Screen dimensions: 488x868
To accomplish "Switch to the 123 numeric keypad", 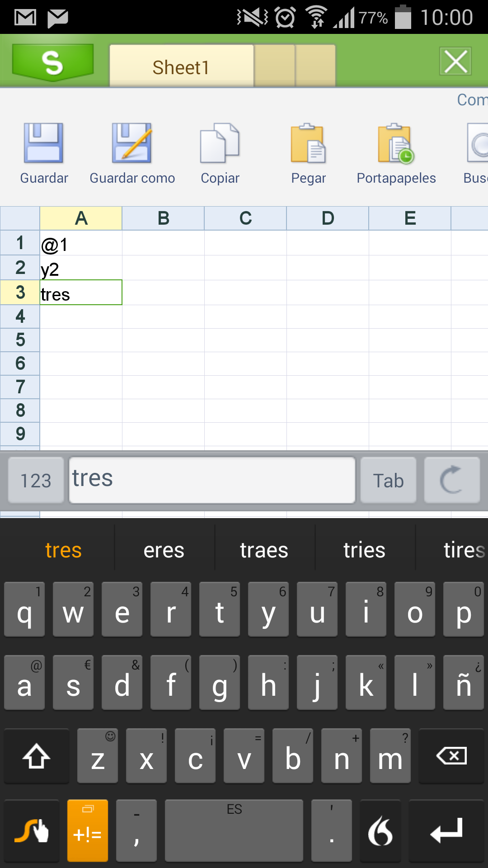I will 36,480.
